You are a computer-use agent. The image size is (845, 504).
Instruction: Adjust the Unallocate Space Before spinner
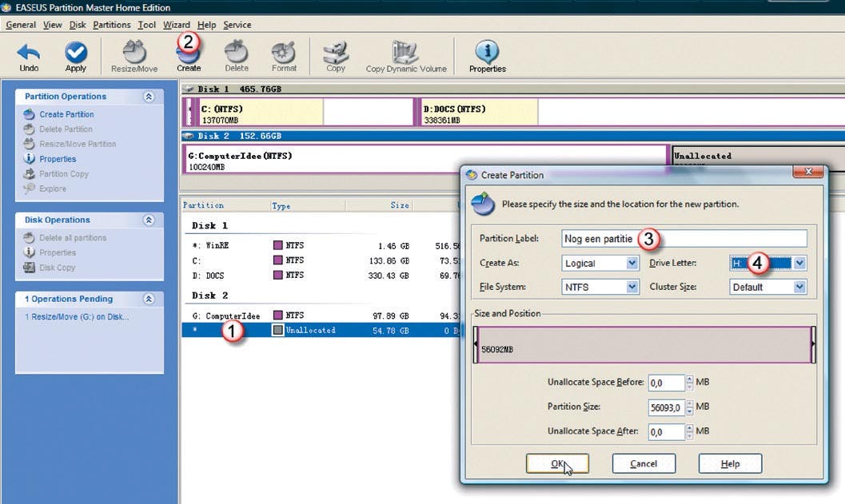tap(689, 383)
